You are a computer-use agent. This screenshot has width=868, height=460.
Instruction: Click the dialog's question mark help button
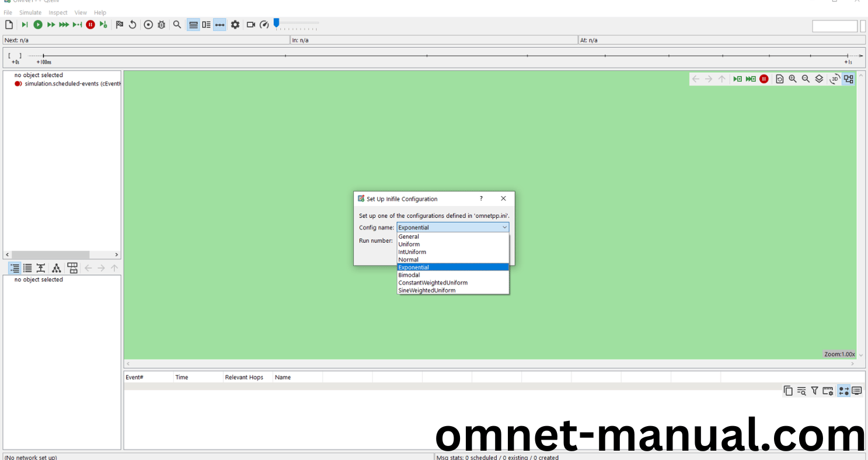pyautogui.click(x=481, y=198)
